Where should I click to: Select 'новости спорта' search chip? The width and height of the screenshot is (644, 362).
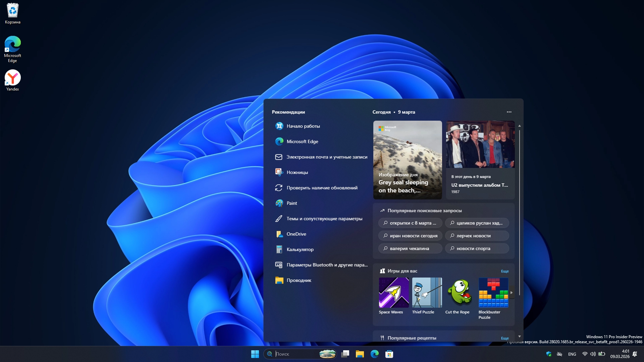(477, 248)
